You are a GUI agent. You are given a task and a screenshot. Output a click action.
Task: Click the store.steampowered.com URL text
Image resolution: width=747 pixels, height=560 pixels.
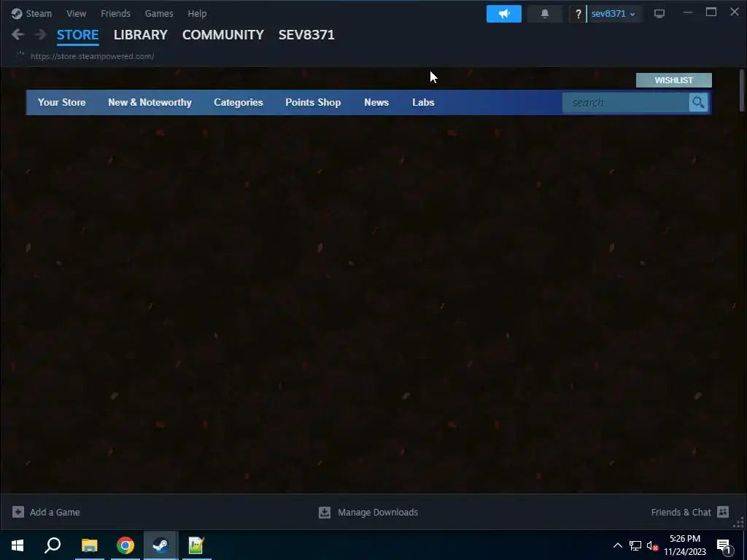point(92,56)
